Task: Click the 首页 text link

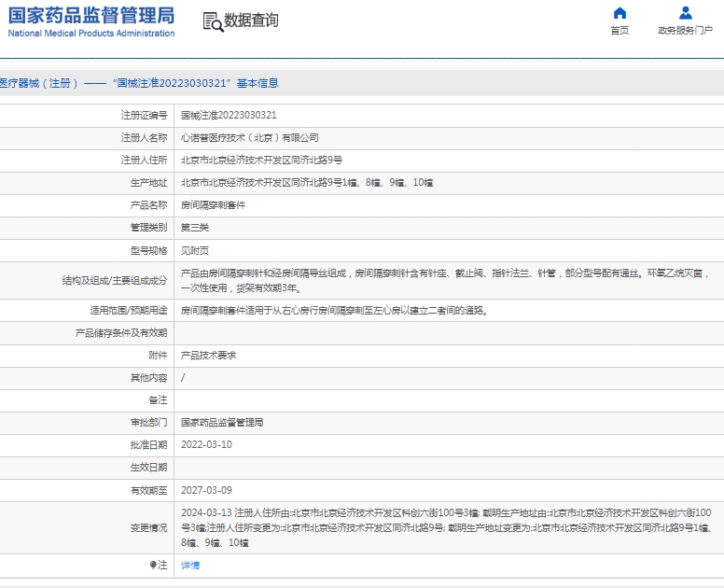Action: (x=620, y=31)
